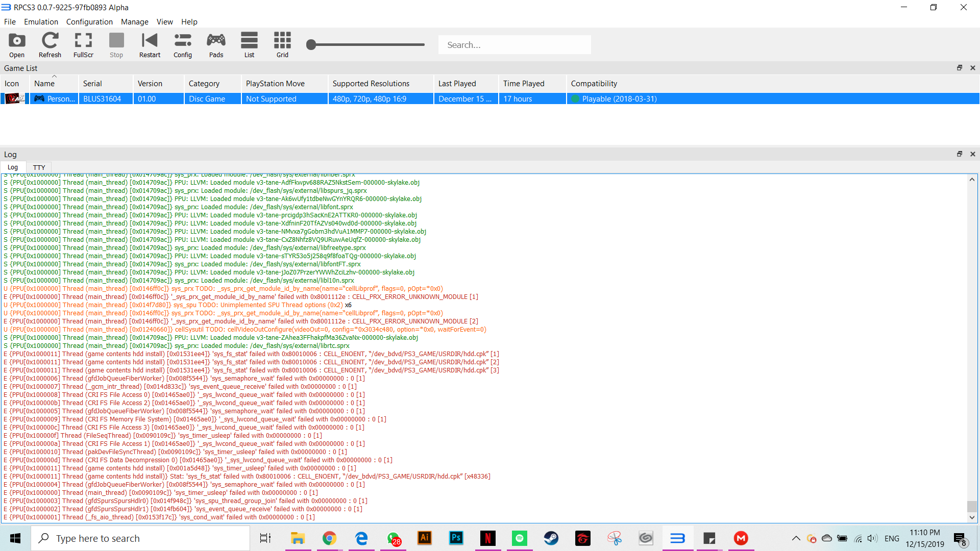This screenshot has width=980, height=551.
Task: Click the icon size slider handle
Action: (x=311, y=45)
